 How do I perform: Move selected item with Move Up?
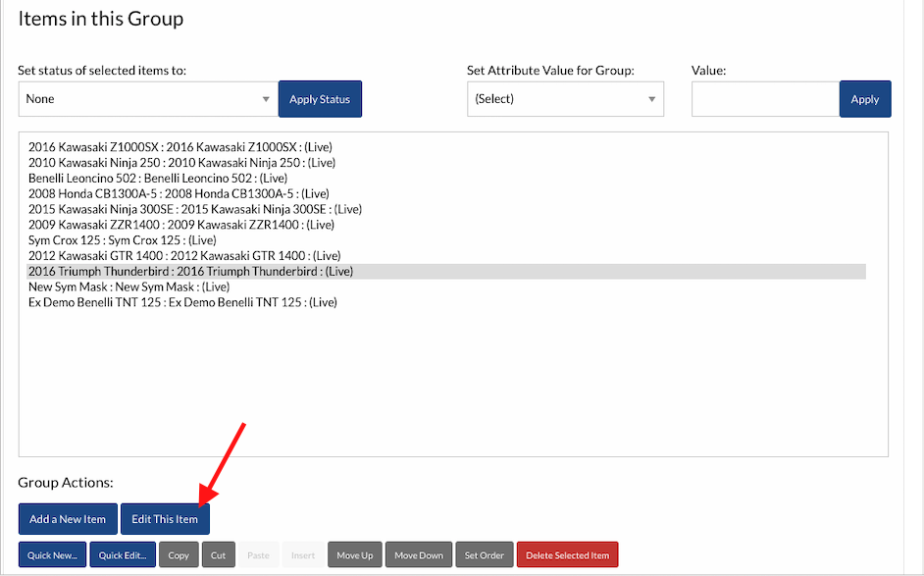[354, 555]
